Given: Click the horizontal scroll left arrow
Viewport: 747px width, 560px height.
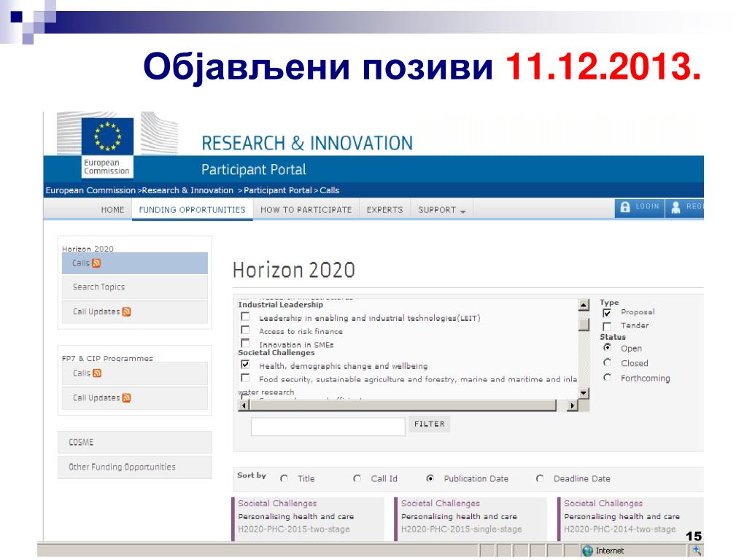Looking at the screenshot, I should pos(244,405).
